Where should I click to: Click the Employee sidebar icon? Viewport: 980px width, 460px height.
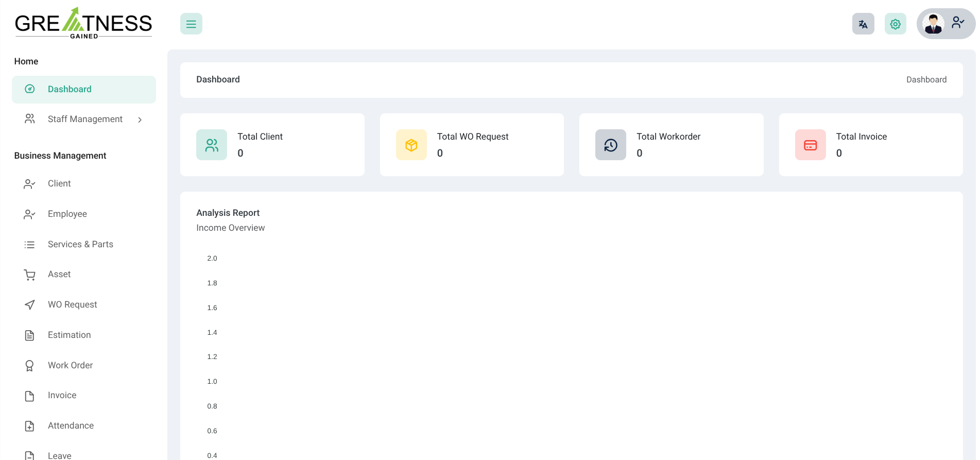29,214
